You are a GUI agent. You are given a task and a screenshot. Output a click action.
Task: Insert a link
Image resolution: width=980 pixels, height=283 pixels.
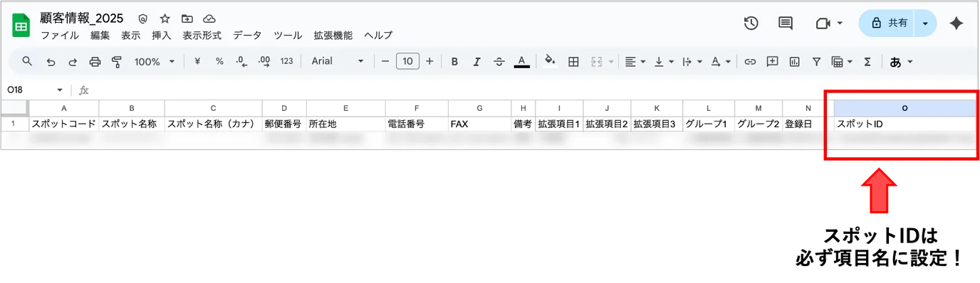tap(750, 62)
